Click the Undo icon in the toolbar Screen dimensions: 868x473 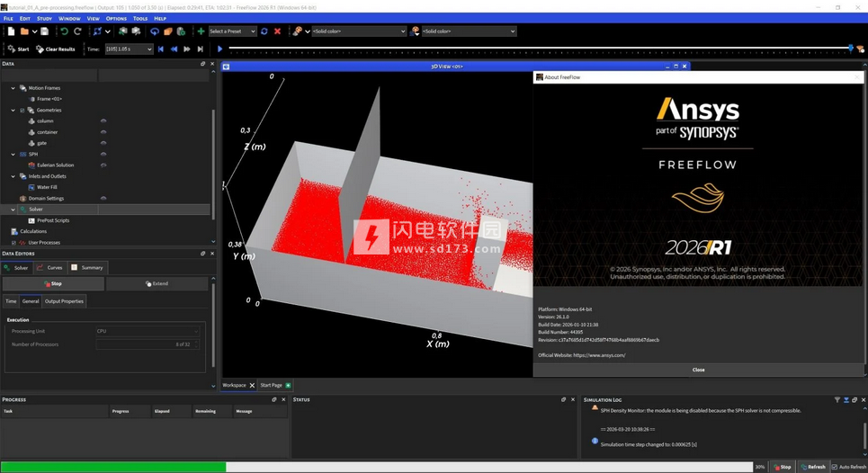click(x=64, y=31)
